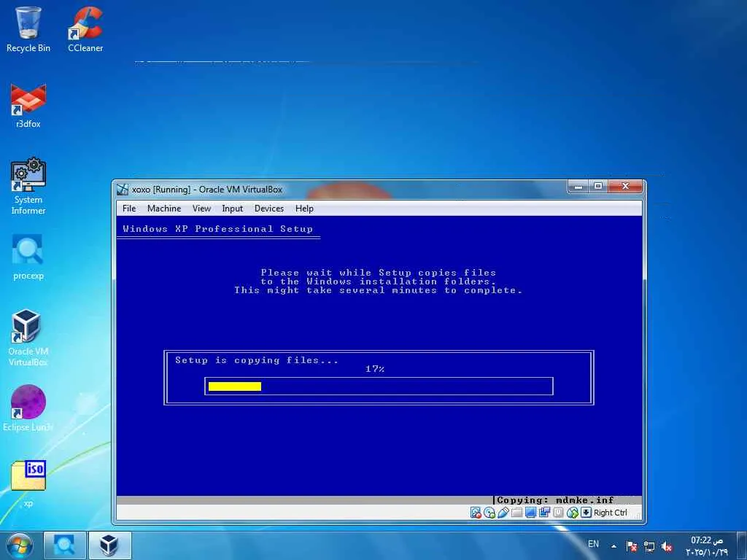Select the xp ISO file icon
Screen dimensions: 747x560
point(28,483)
